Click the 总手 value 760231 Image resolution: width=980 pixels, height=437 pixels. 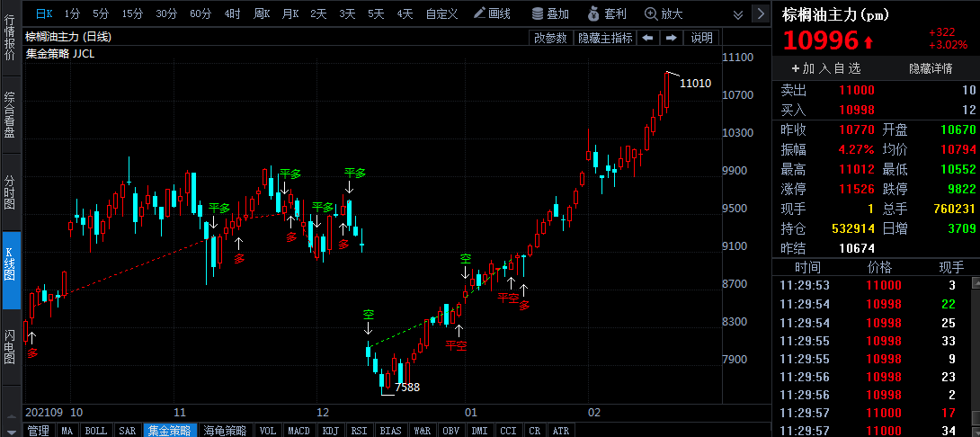[x=954, y=209]
